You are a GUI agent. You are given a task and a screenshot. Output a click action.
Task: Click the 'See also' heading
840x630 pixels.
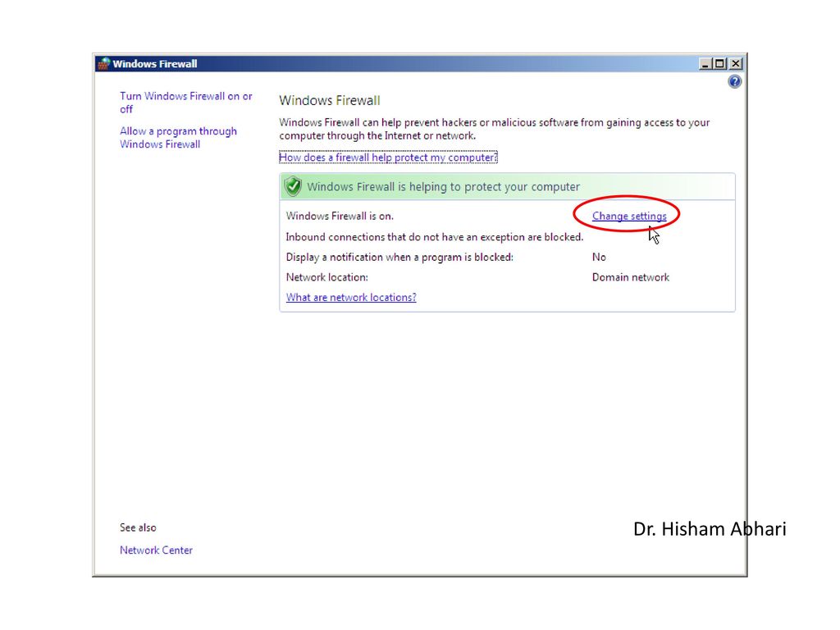pos(138,527)
